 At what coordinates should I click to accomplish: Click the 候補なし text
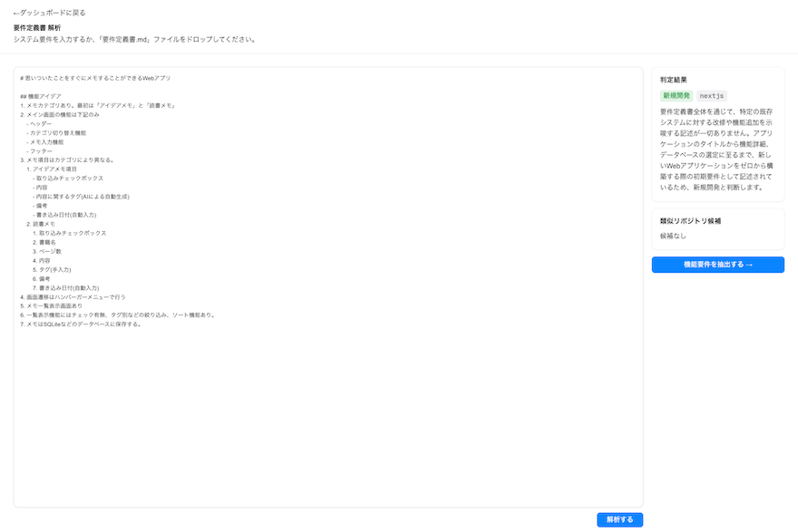coord(673,236)
